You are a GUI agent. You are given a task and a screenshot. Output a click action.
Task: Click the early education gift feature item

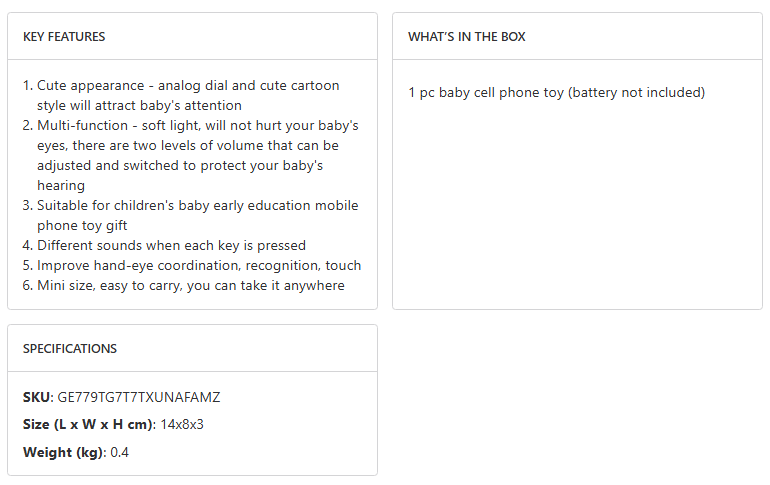click(x=197, y=206)
